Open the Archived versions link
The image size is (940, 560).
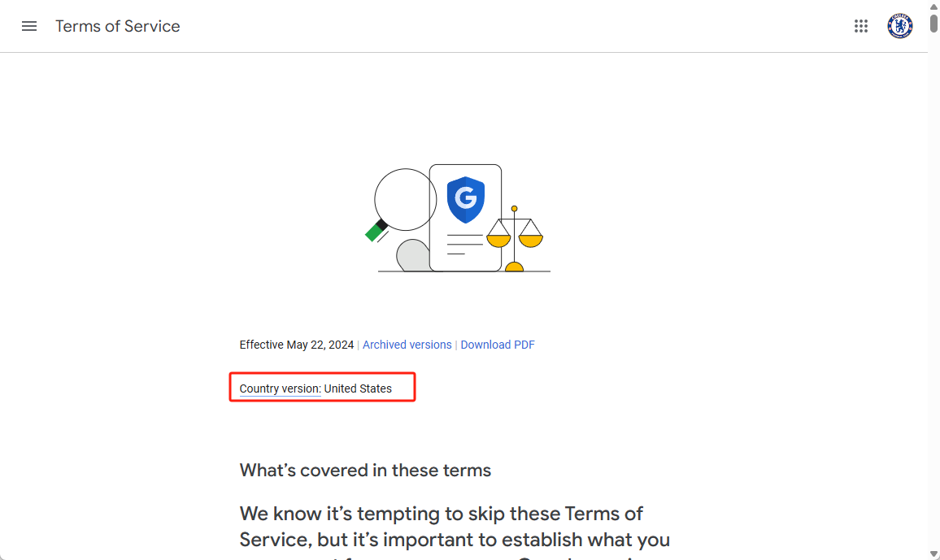pos(407,345)
